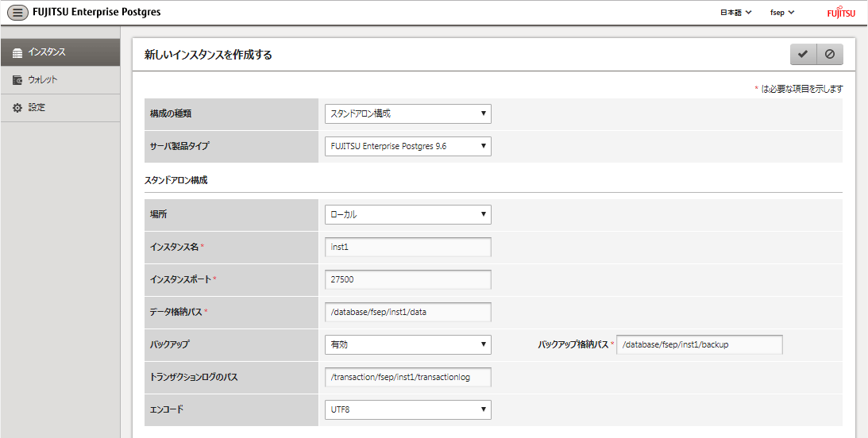Click the FUJITSU logo
The width and height of the screenshot is (868, 438).
(841, 13)
